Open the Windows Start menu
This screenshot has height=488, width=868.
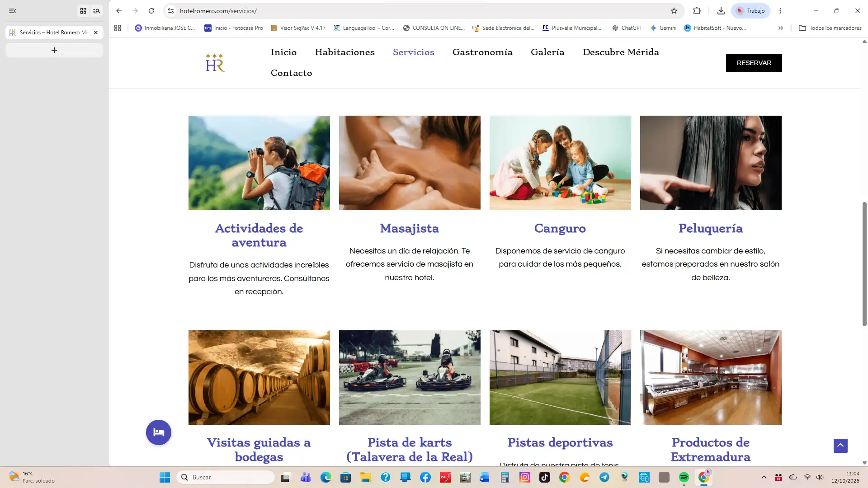tap(165, 477)
